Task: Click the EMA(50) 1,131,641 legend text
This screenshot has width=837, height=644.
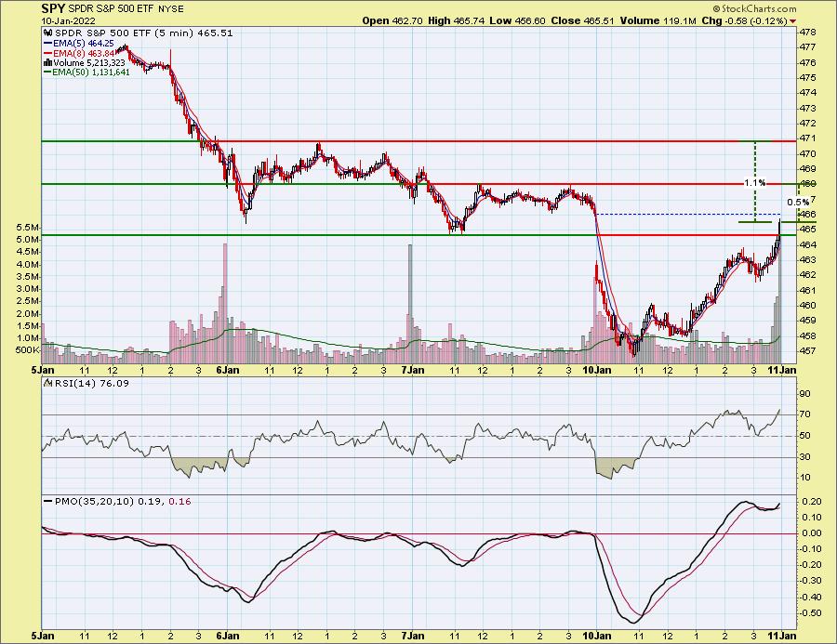Action: [91, 72]
